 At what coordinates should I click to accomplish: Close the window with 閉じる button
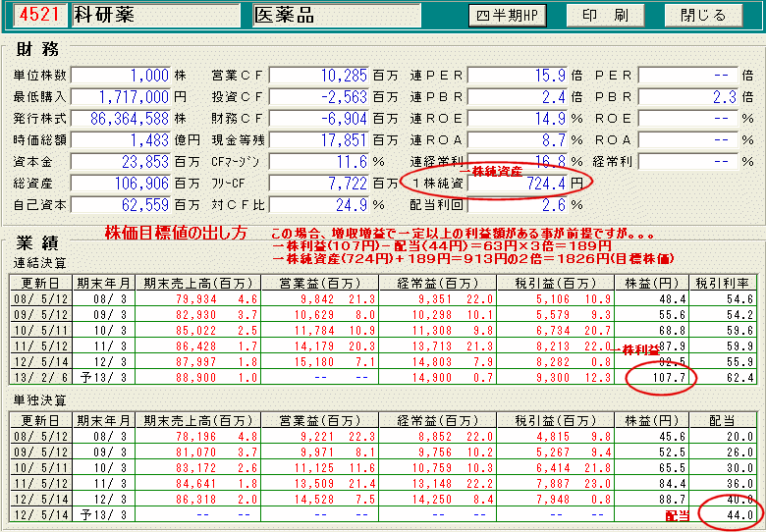click(x=703, y=16)
